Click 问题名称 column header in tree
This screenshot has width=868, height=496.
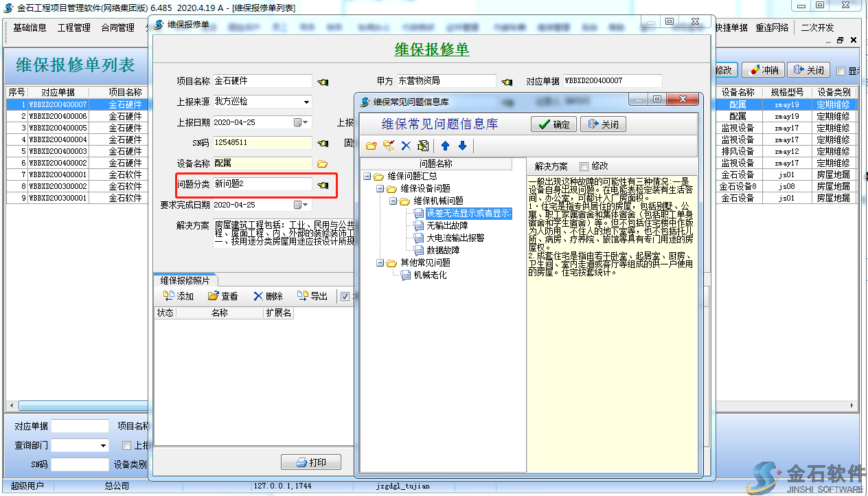436,164
